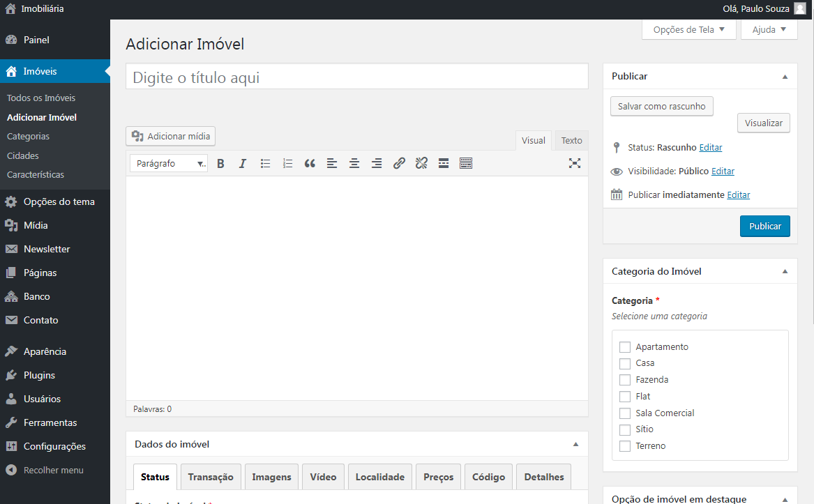Edit the Publicar imediatamente schedule
814x504 pixels.
[x=739, y=195]
